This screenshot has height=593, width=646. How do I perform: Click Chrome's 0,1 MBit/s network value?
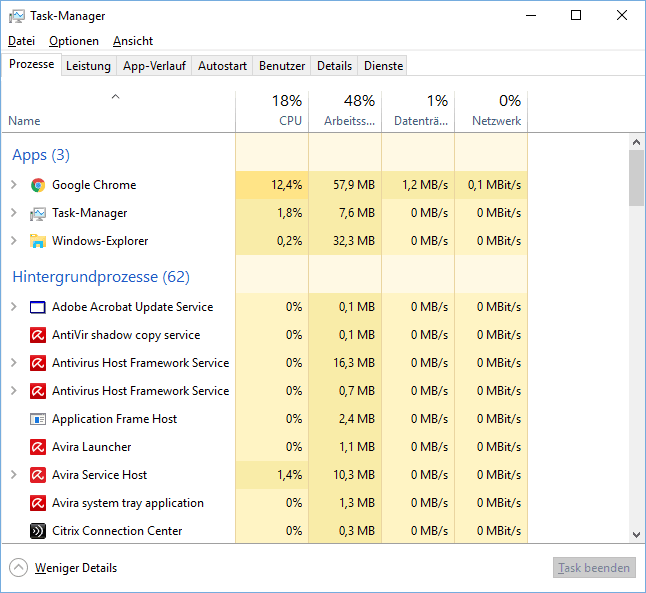click(x=494, y=185)
